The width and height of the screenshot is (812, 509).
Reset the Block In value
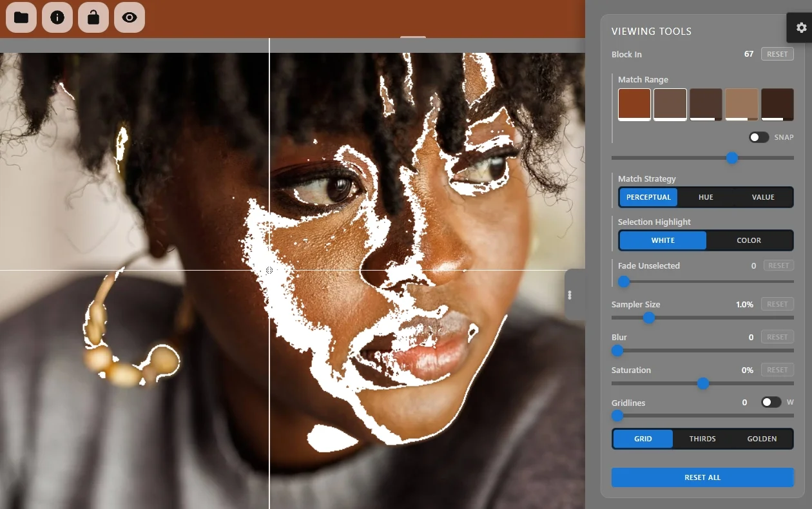(777, 54)
